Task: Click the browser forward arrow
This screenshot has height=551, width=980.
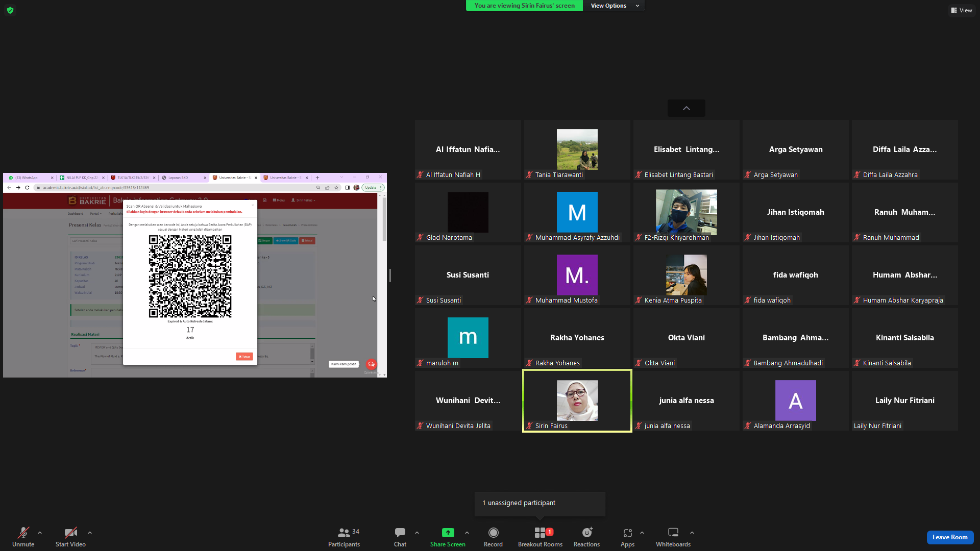Action: pyautogui.click(x=18, y=188)
